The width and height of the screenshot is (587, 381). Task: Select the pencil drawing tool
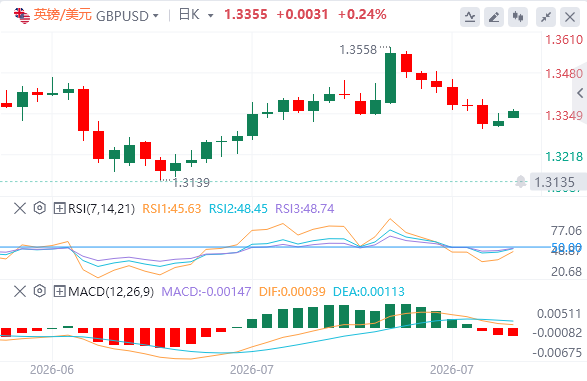point(494,17)
